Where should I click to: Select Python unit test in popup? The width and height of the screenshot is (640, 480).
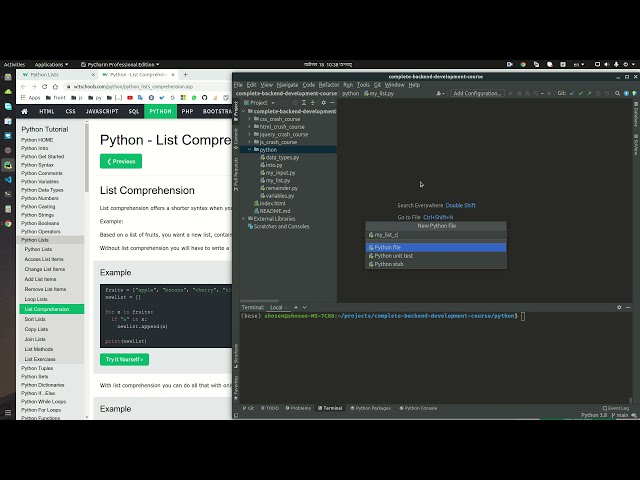(394, 256)
